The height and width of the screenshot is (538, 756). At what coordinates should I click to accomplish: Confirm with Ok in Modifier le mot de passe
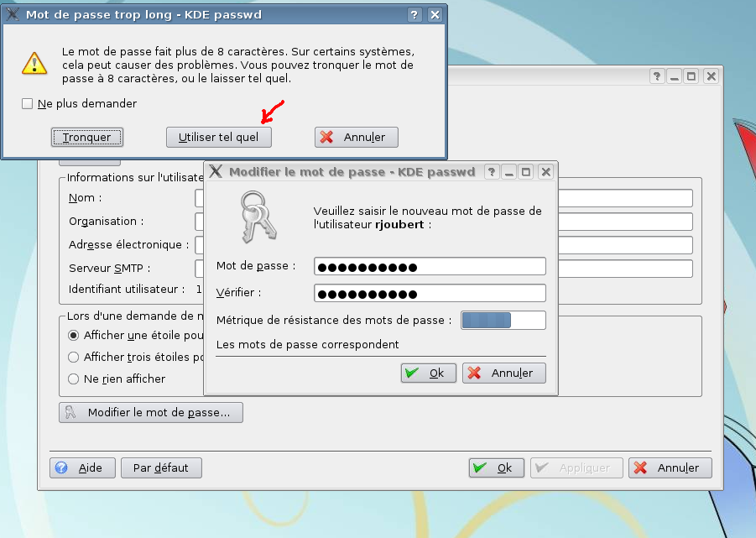tap(428, 373)
